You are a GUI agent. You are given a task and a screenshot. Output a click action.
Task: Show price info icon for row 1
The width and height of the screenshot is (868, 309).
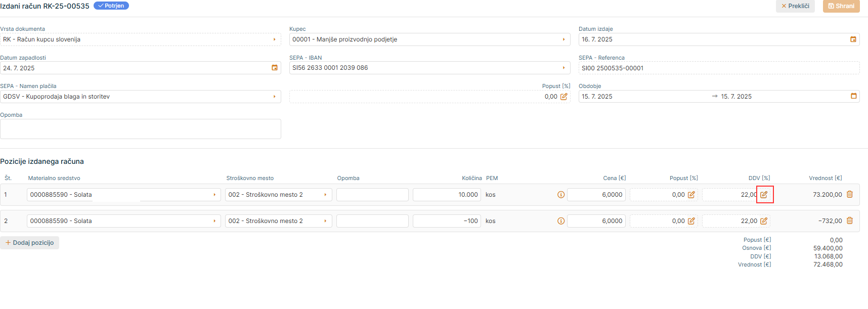click(x=561, y=195)
